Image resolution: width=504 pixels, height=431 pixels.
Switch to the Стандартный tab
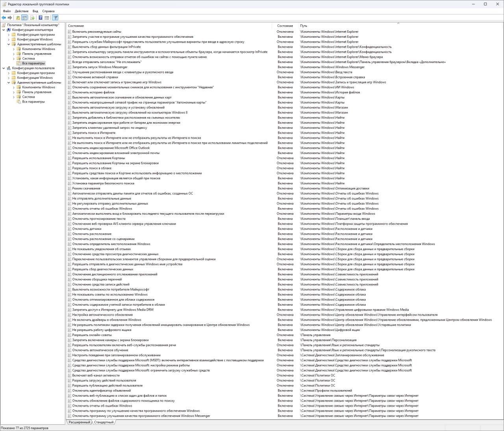click(x=104, y=422)
